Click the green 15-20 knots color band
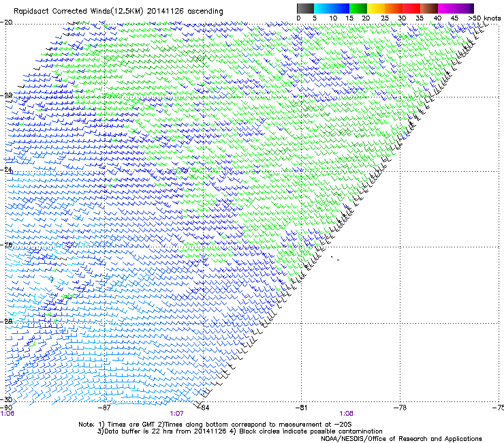 (358, 8)
